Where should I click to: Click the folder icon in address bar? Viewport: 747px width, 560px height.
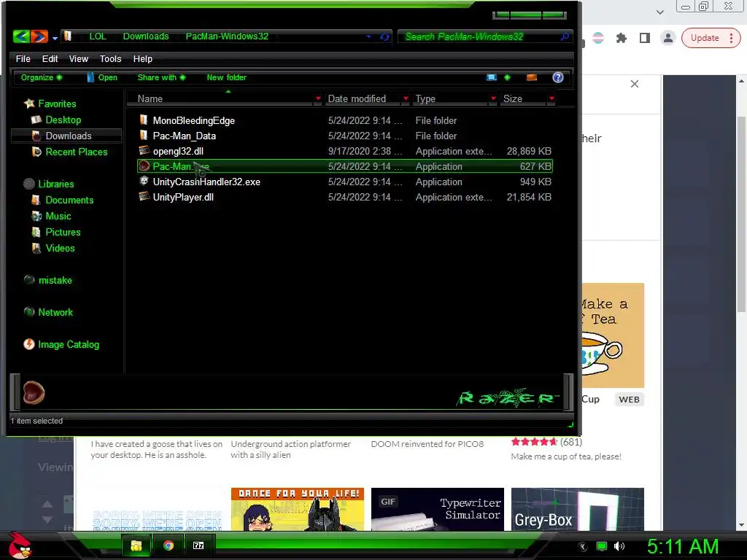click(x=68, y=36)
